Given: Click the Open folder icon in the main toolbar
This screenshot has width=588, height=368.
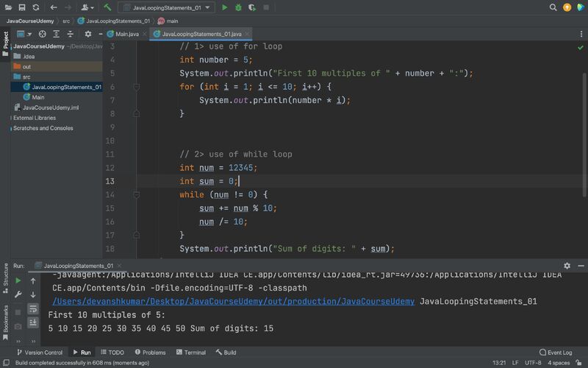Looking at the screenshot, I should click(x=8, y=7).
